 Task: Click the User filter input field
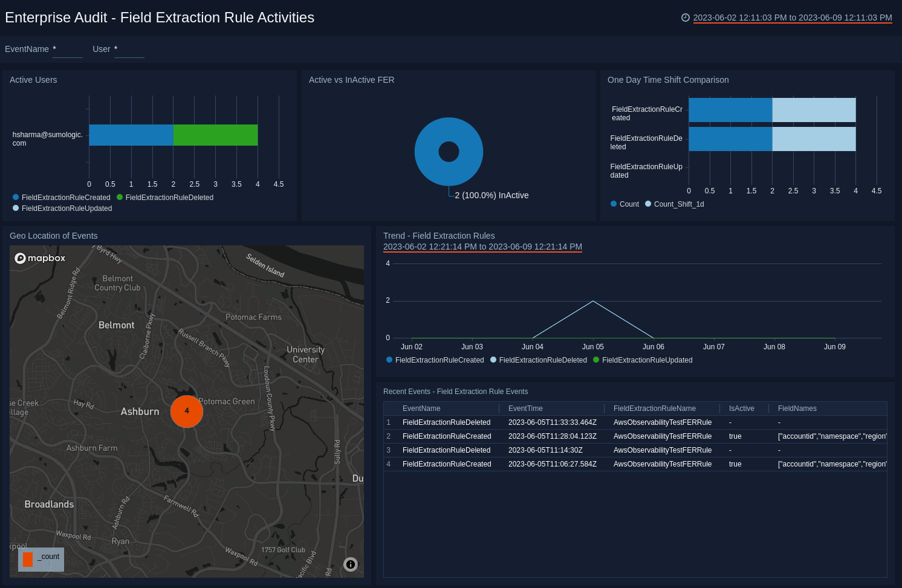click(129, 50)
